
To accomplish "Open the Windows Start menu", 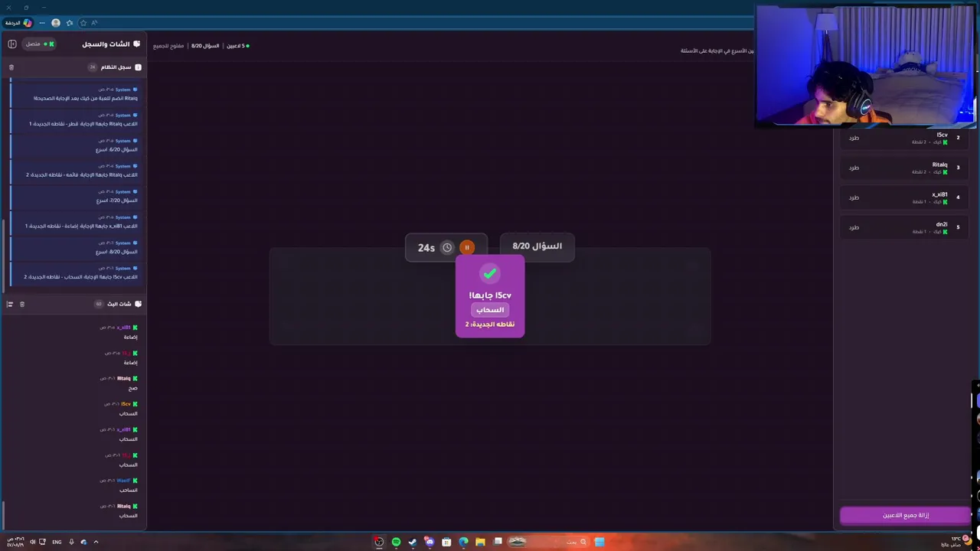I will [599, 542].
